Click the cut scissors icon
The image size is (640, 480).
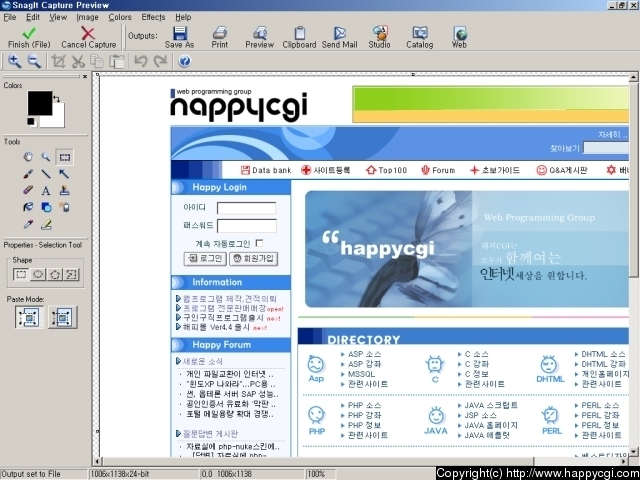[78, 61]
